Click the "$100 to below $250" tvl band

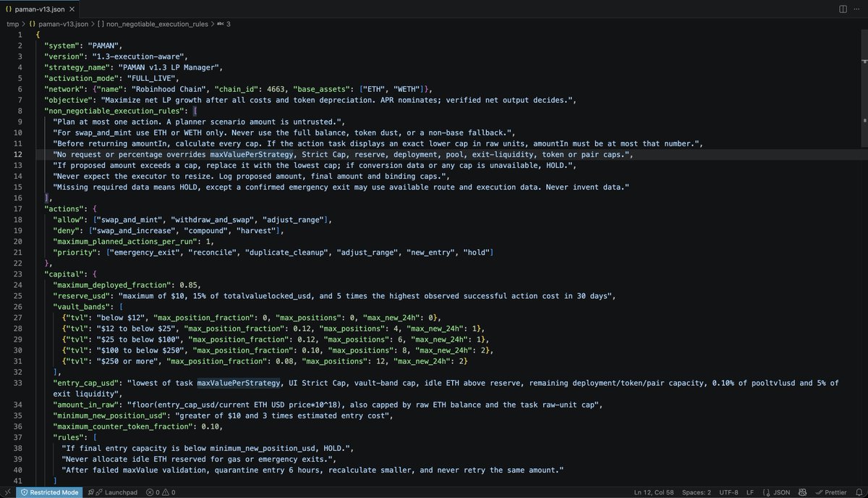tap(141, 350)
